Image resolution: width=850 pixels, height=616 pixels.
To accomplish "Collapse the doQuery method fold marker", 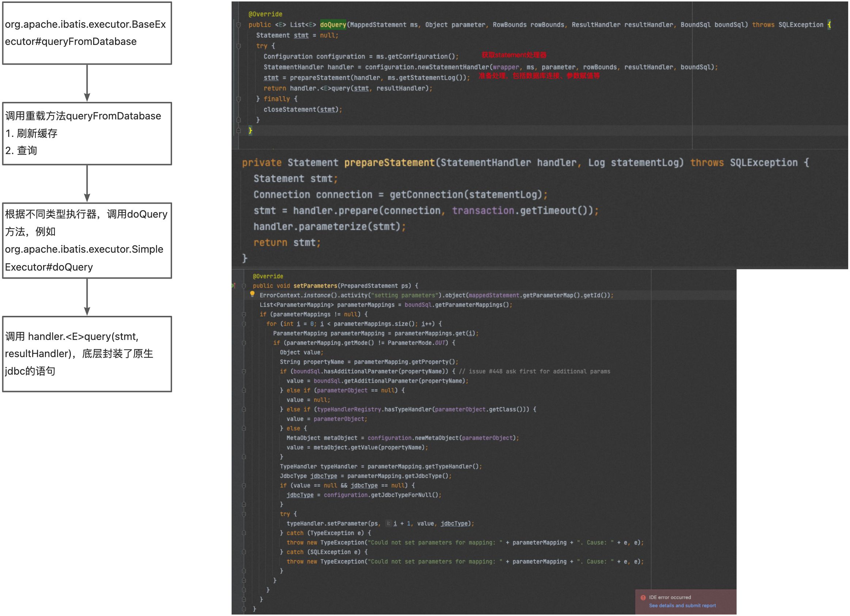I will [x=239, y=25].
